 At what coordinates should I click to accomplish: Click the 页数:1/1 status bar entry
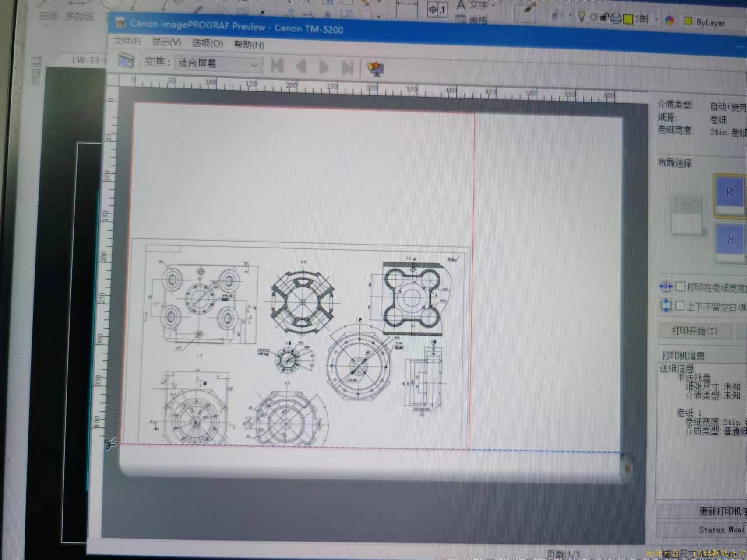[x=563, y=554]
